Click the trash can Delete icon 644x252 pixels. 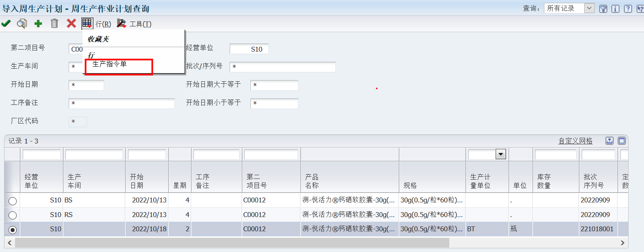coord(54,24)
